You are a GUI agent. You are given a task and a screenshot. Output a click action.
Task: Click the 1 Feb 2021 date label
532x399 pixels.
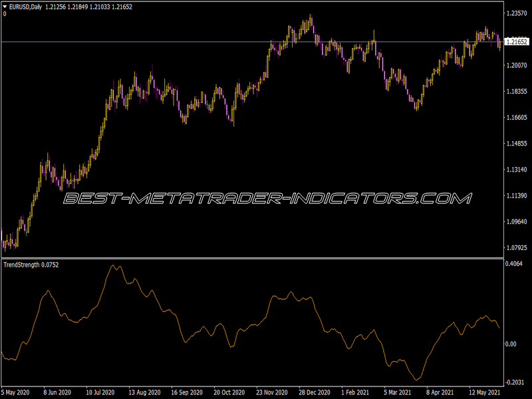(x=355, y=392)
